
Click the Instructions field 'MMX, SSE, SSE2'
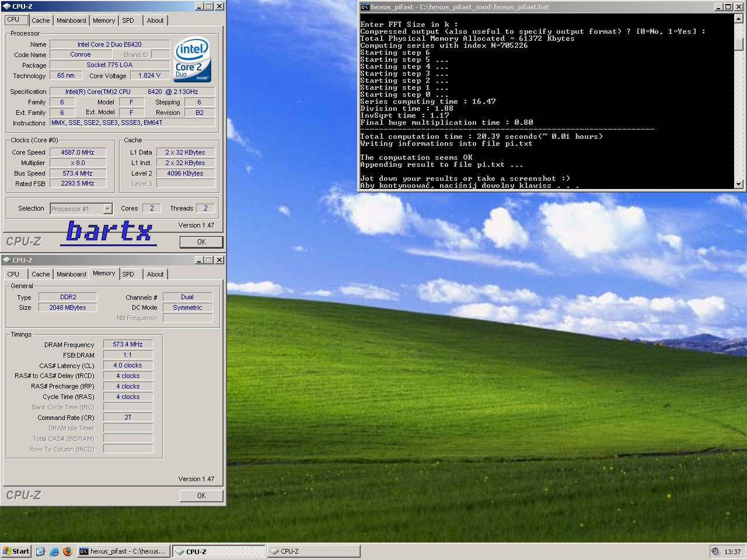[132, 123]
